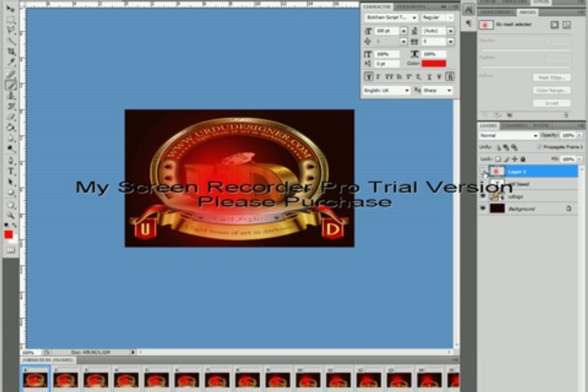Click Unify layer position icon
The width and height of the screenshot is (588, 392).
pyautogui.click(x=499, y=147)
